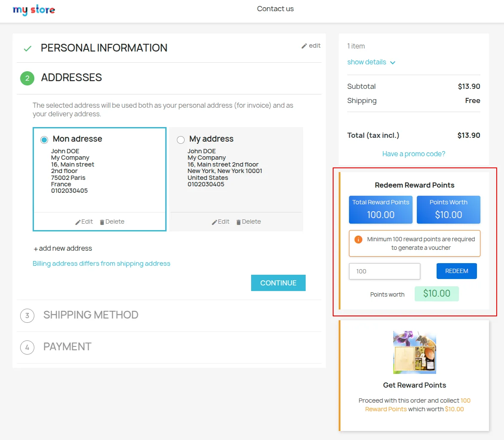Click the Redeem button for reward points
Viewport: 504px width, 440px height.
[456, 271]
